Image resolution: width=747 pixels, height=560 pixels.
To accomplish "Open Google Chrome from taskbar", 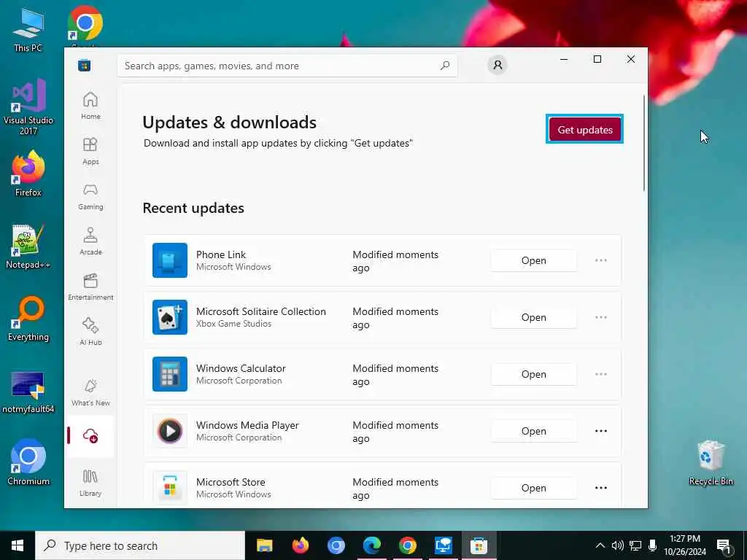I will pos(407,545).
